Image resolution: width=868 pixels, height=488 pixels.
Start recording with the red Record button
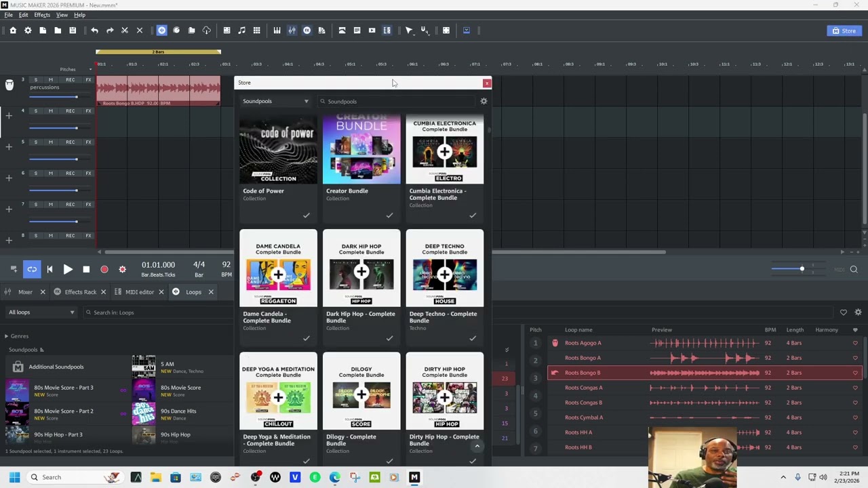pos(104,270)
